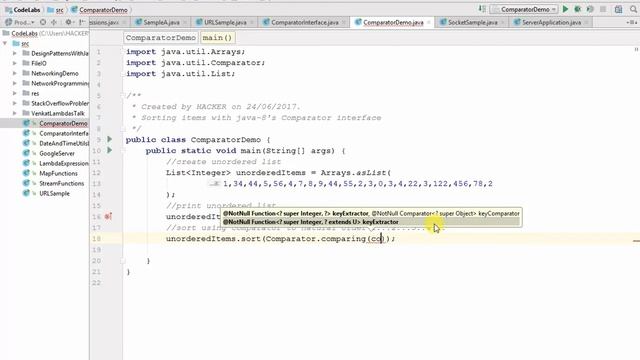This screenshot has height=360, width=640.
Task: Click the List<Integer> declaration on line 12
Action: pyautogui.click(x=198, y=173)
